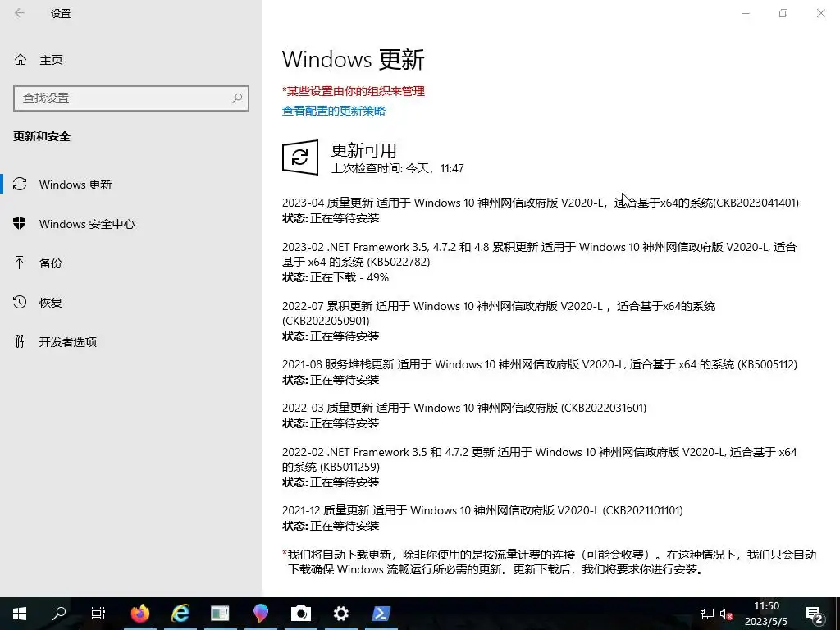Click the muted volume tray icon
Viewport: 840px width, 630px height.
[x=727, y=614]
